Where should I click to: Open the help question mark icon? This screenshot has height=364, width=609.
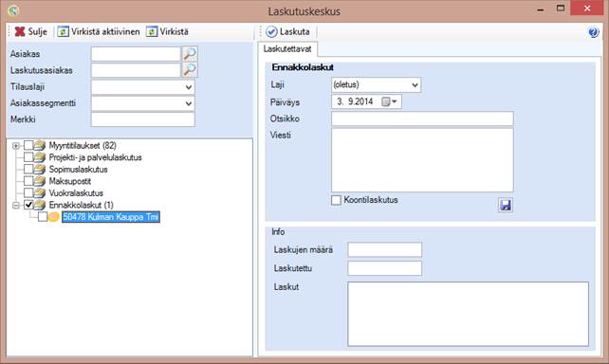click(x=594, y=32)
